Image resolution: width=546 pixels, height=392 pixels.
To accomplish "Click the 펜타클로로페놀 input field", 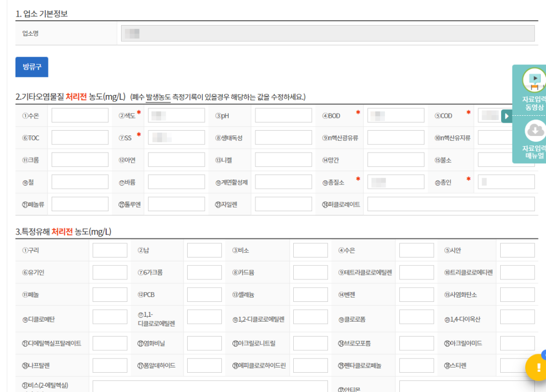I will (x=417, y=365).
